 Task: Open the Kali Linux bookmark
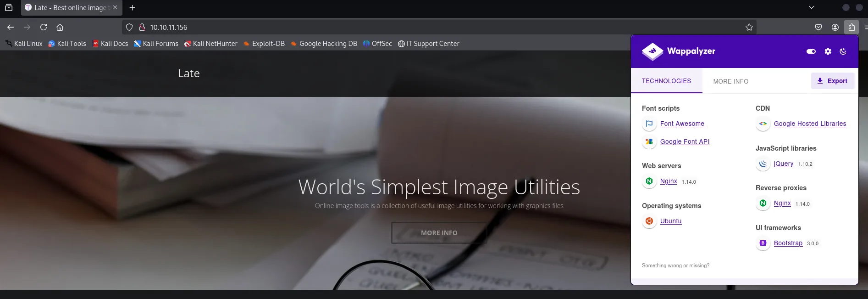click(24, 44)
